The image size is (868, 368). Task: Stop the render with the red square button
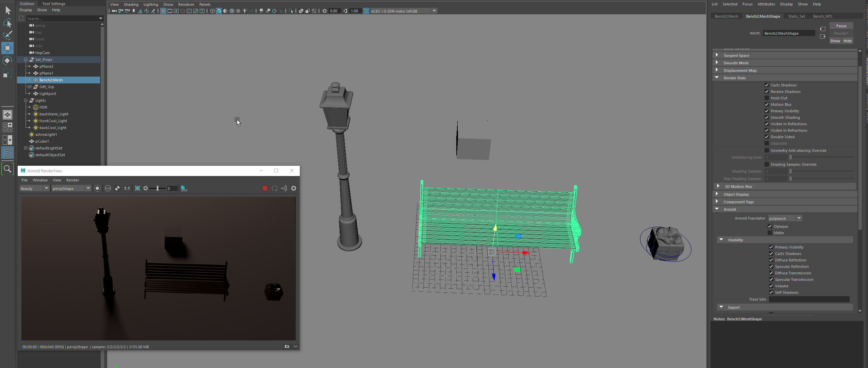[265, 188]
